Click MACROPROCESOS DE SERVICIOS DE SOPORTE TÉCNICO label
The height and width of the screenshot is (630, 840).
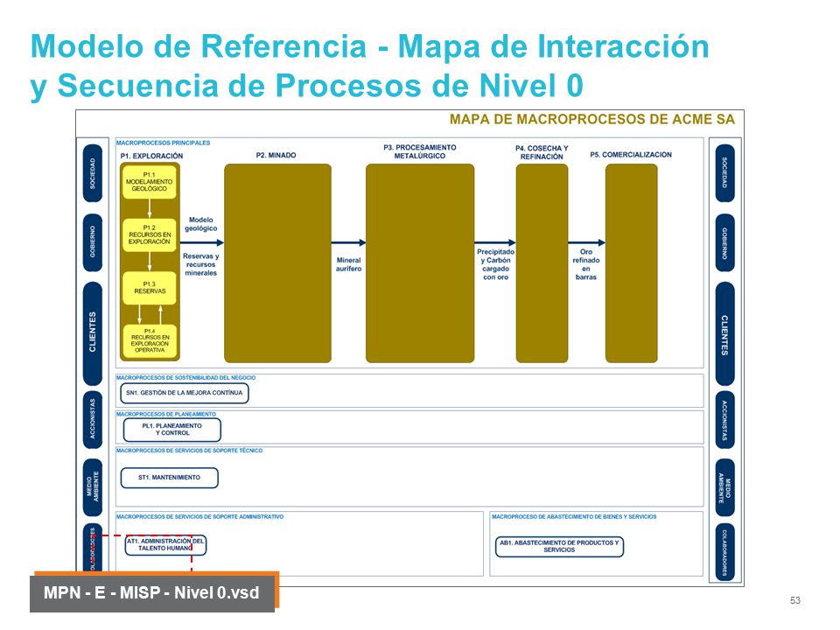pos(189,451)
